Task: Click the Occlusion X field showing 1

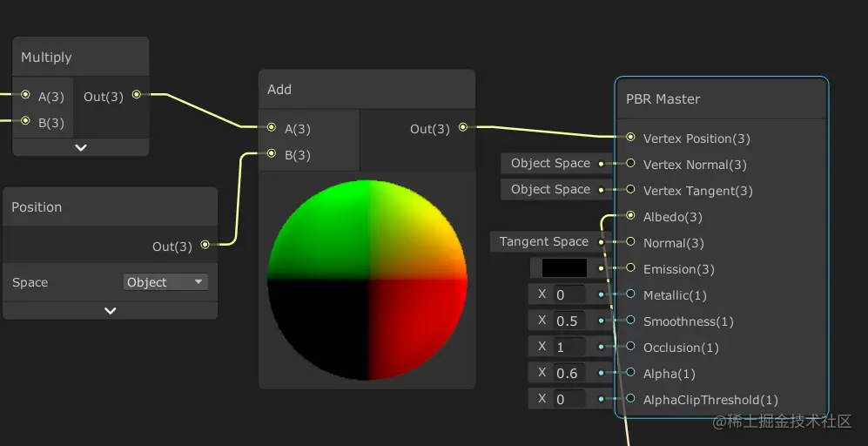Action: 569,347
